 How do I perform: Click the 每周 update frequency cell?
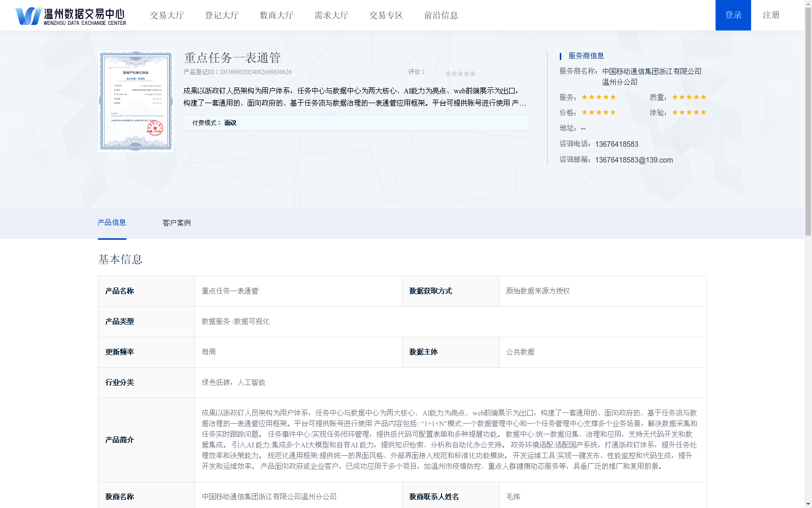[x=298, y=352]
